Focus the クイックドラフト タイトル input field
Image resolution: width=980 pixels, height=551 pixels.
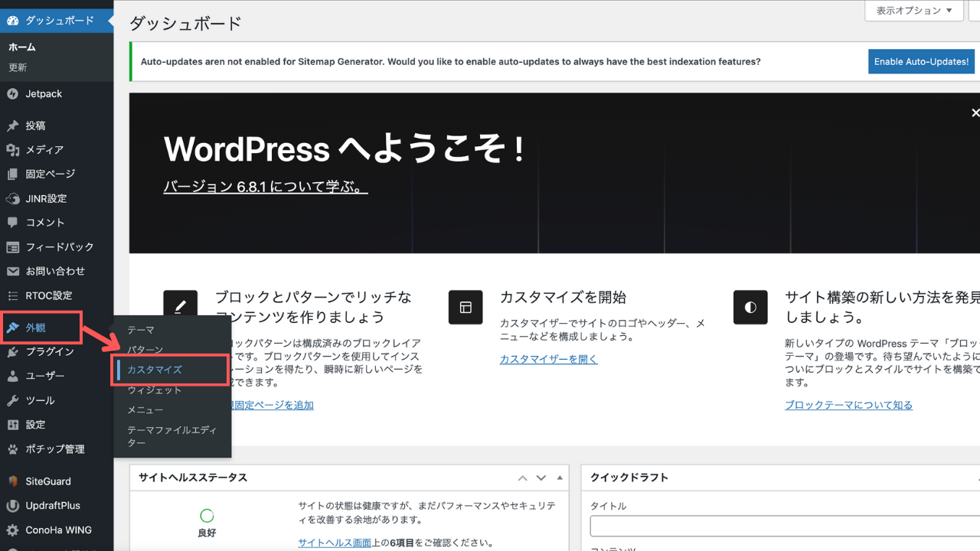pos(785,527)
